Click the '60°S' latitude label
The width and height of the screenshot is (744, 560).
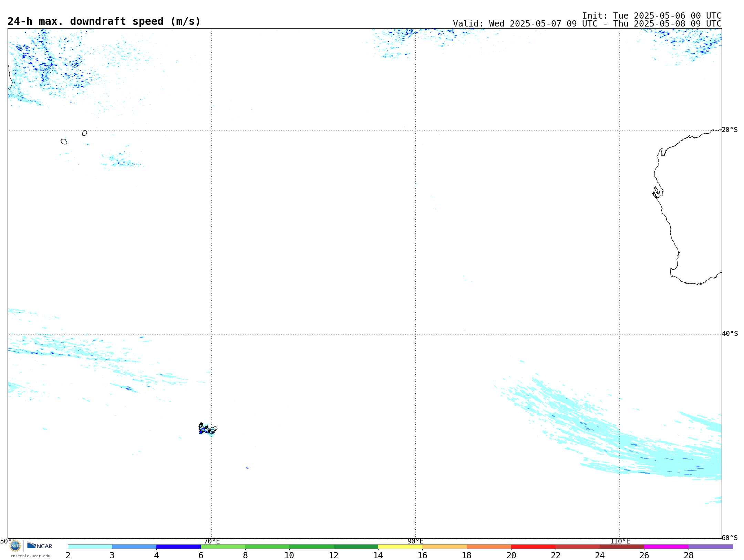(x=730, y=537)
